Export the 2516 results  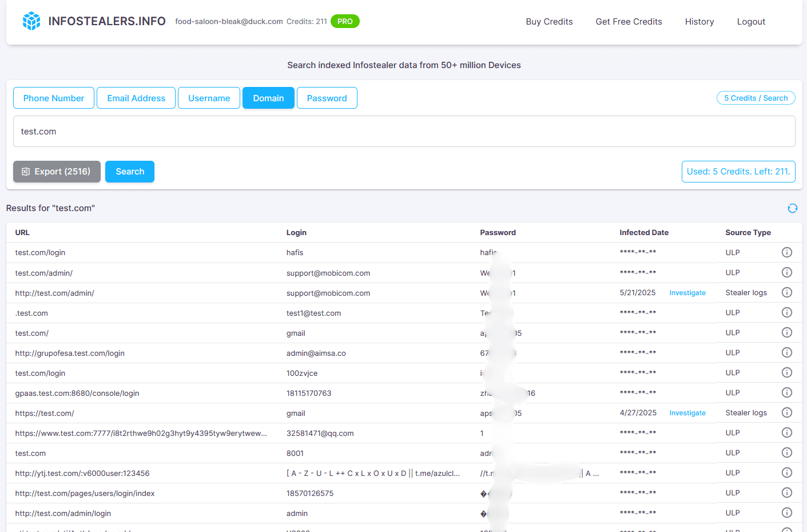pyautogui.click(x=57, y=172)
